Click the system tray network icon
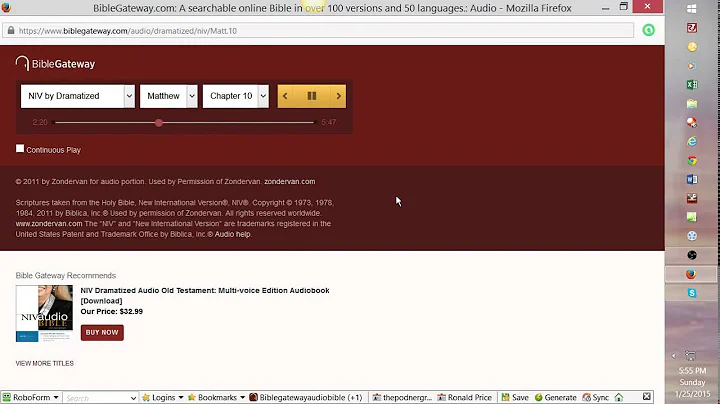720x404 pixels. 691,355
